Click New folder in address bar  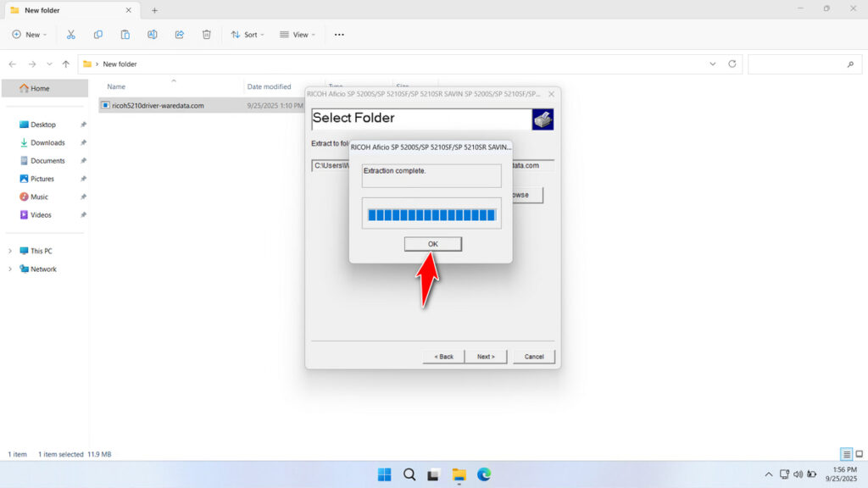[120, 64]
